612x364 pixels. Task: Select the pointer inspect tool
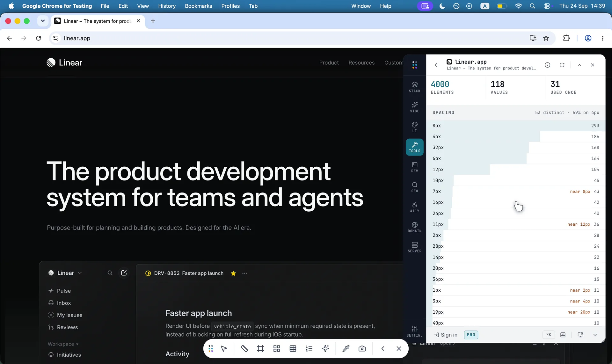(224, 349)
